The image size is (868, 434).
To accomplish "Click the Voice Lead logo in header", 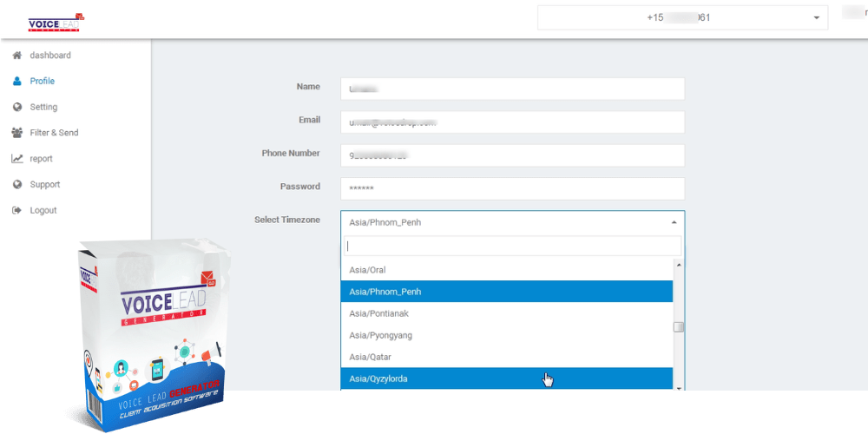I will tap(56, 23).
